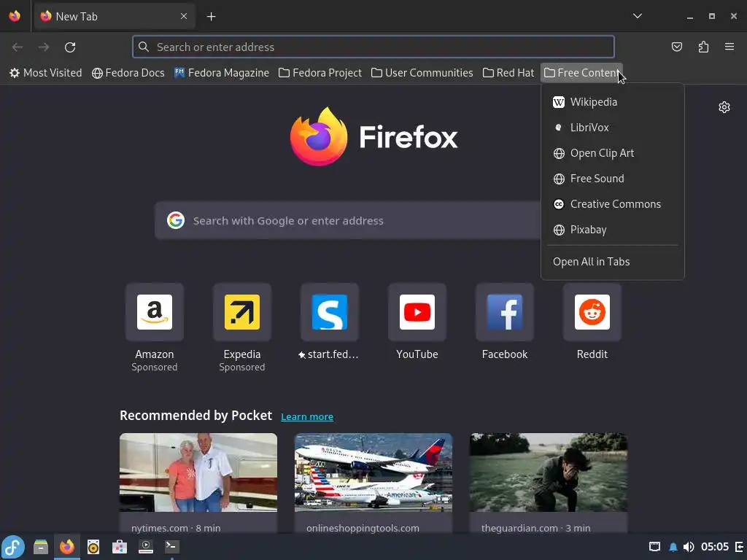Click the Firefox icon in taskbar
747x560 pixels.
click(67, 547)
